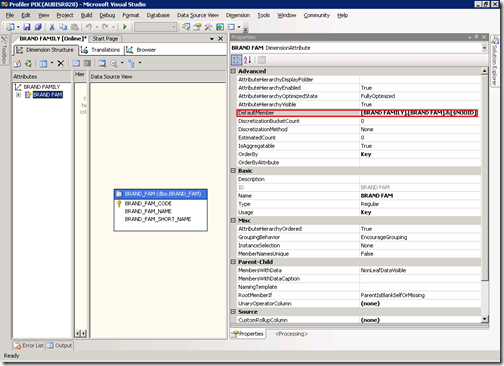Click the Undo arrow icon
The width and height of the screenshot is (504, 366).
pyautogui.click(x=89, y=27)
